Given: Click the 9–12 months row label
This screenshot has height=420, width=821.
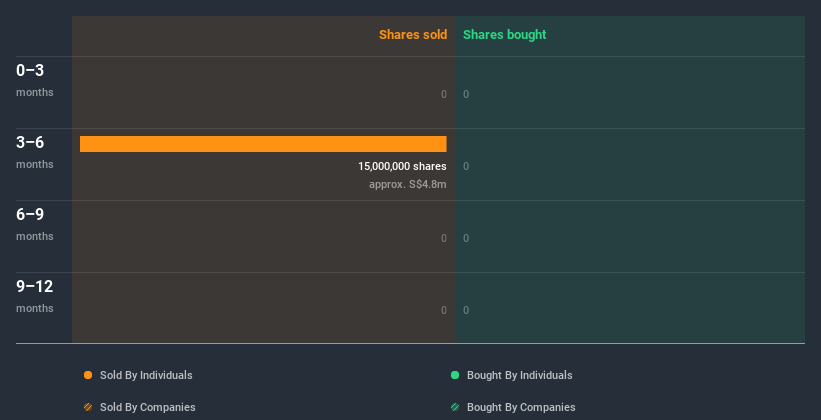Looking at the screenshot, I should pyautogui.click(x=34, y=295).
